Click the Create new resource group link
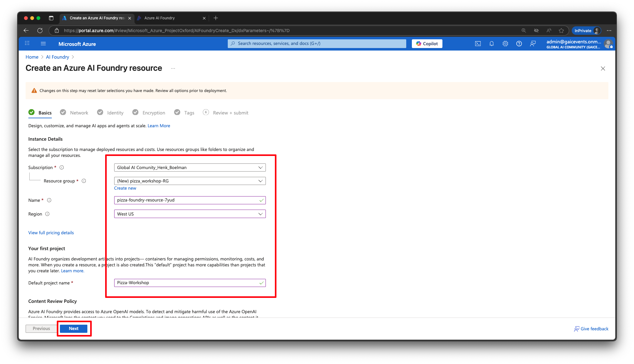Screen dimensions: 634x364 [x=125, y=188]
